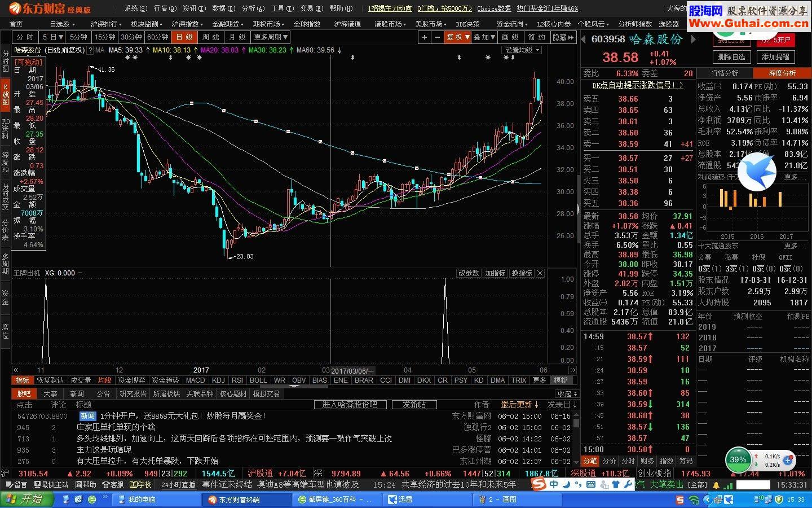Jump to latest chart date arrow
The height and width of the screenshot is (508, 812).
pos(573,370)
